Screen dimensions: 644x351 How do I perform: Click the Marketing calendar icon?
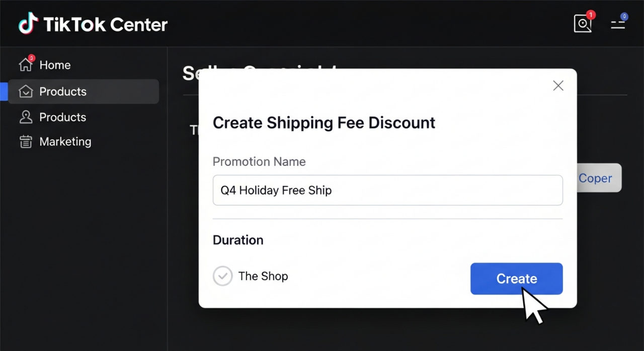[x=25, y=142]
